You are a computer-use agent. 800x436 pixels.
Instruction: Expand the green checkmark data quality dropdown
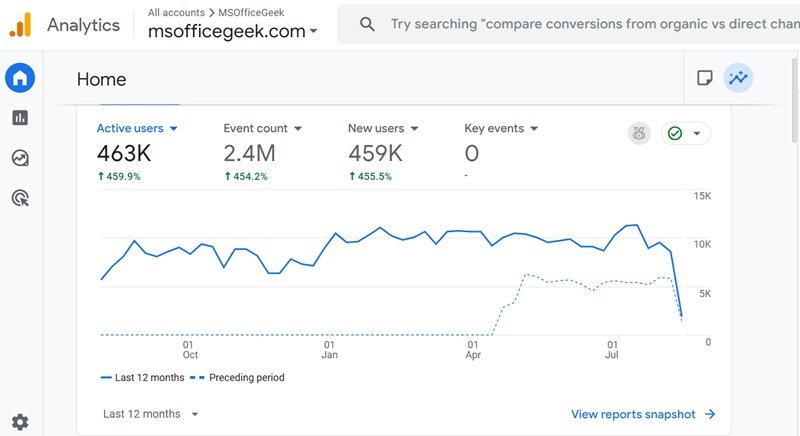(685, 133)
